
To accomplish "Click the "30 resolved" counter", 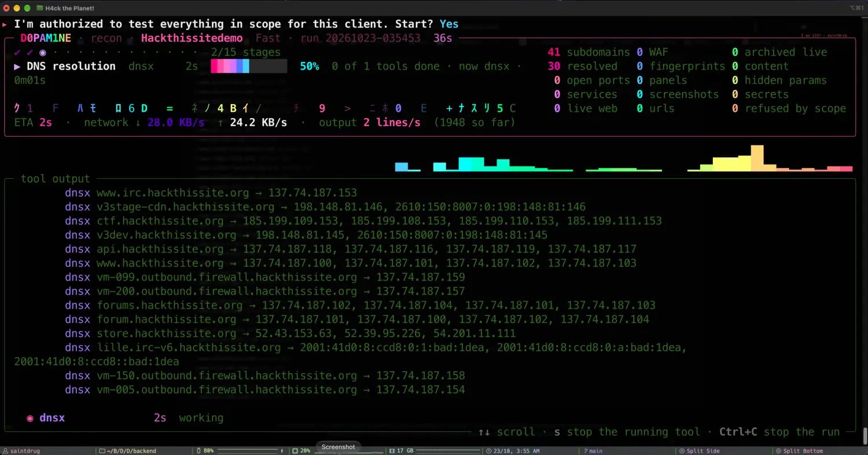I will point(582,67).
